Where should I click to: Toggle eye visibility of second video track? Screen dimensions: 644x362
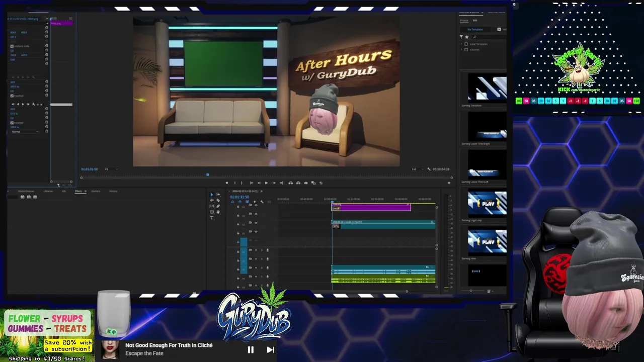[x=256, y=214]
